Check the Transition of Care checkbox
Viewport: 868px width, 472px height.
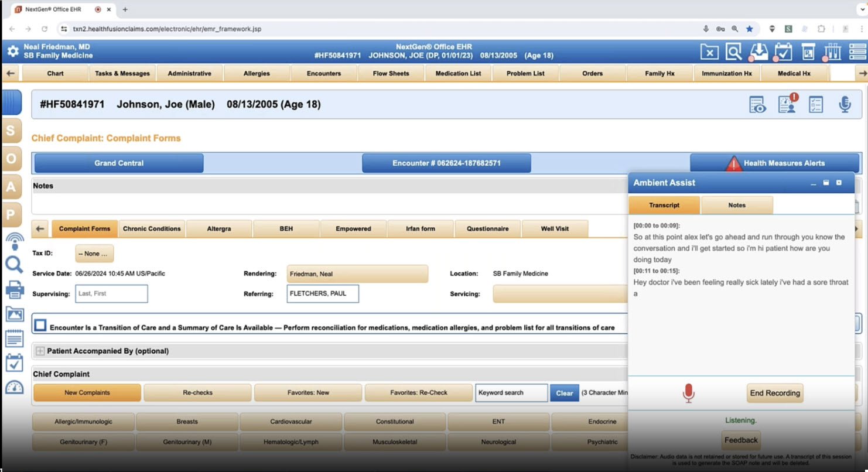pyautogui.click(x=40, y=326)
